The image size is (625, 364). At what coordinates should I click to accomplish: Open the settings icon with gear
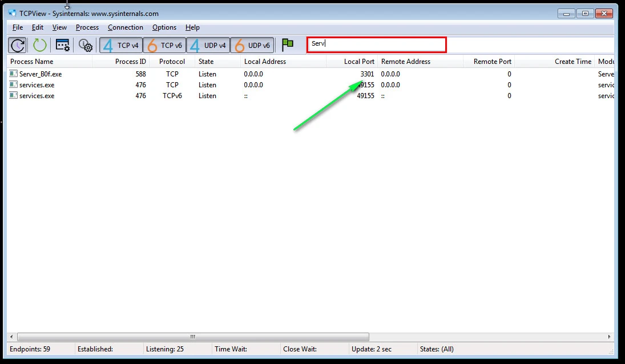(x=85, y=45)
